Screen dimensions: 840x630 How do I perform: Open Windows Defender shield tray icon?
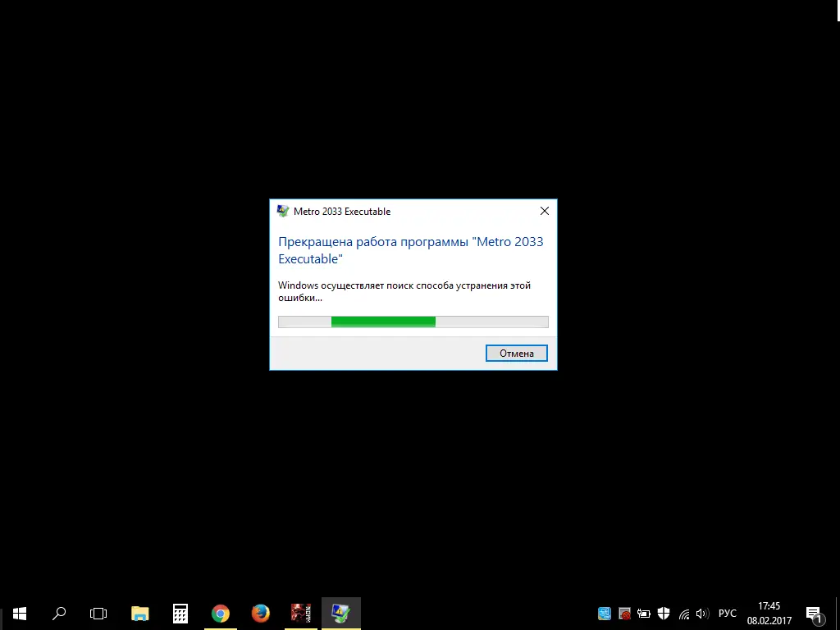[x=664, y=614]
